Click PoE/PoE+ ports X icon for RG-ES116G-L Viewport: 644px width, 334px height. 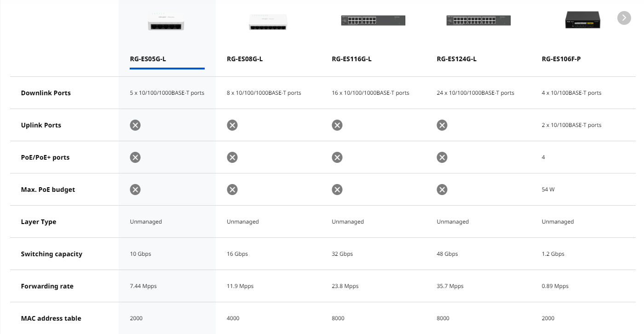coord(337,157)
